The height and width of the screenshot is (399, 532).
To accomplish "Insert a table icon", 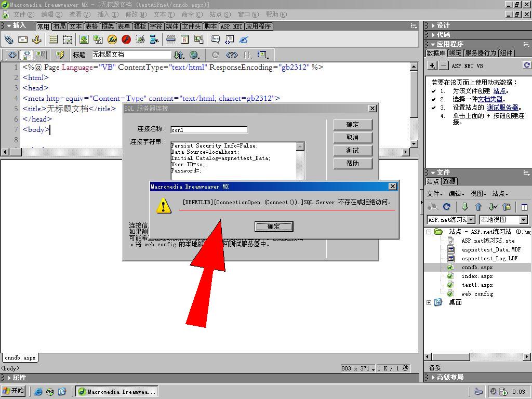I will pyautogui.click(x=54, y=39).
